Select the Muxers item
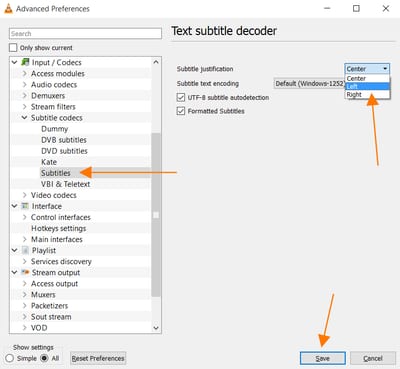 point(43,295)
